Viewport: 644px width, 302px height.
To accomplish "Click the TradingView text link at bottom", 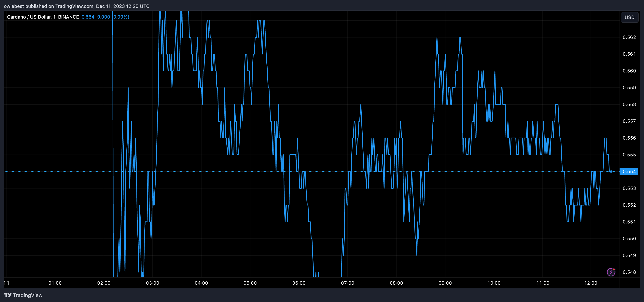I will (x=27, y=295).
